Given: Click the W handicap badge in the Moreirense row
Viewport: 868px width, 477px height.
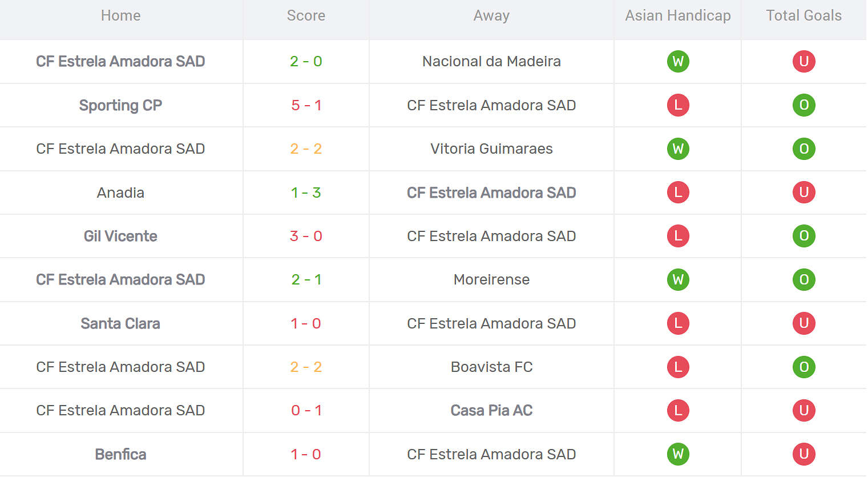Looking at the screenshot, I should pos(678,279).
